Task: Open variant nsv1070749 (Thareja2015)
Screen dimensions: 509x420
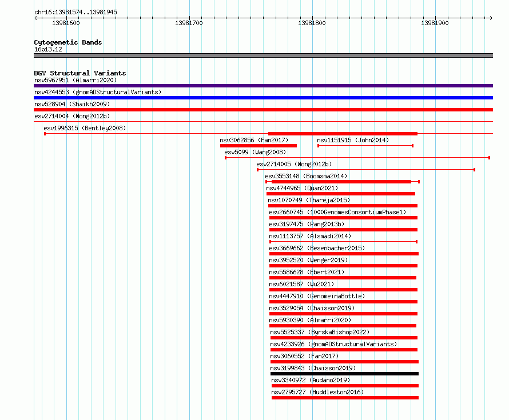Action: pos(309,200)
